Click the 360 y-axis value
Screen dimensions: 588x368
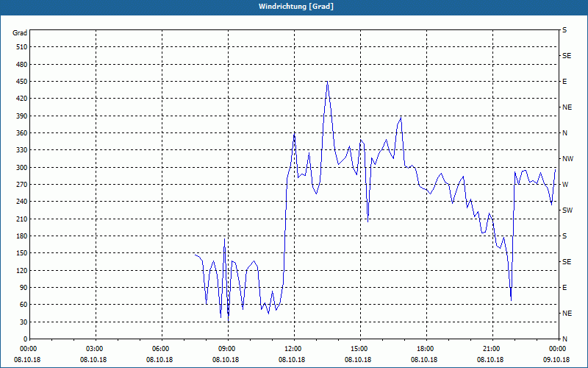[x=22, y=133]
